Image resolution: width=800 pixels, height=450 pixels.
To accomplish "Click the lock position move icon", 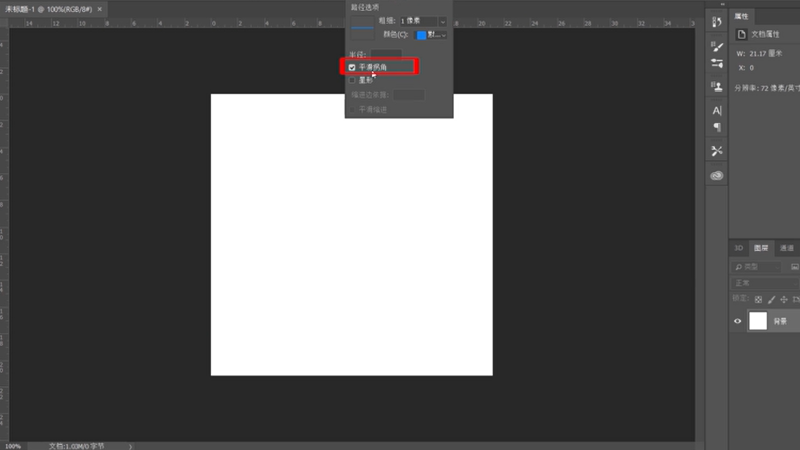I will click(784, 299).
